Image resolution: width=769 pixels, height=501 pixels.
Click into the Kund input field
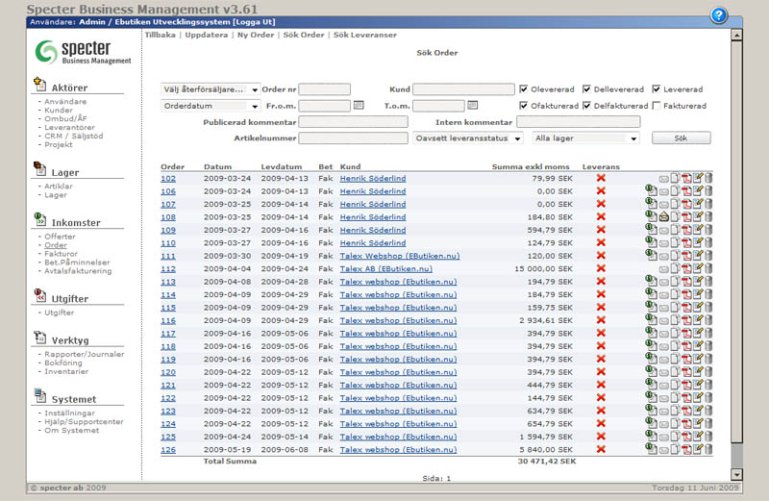click(463, 89)
